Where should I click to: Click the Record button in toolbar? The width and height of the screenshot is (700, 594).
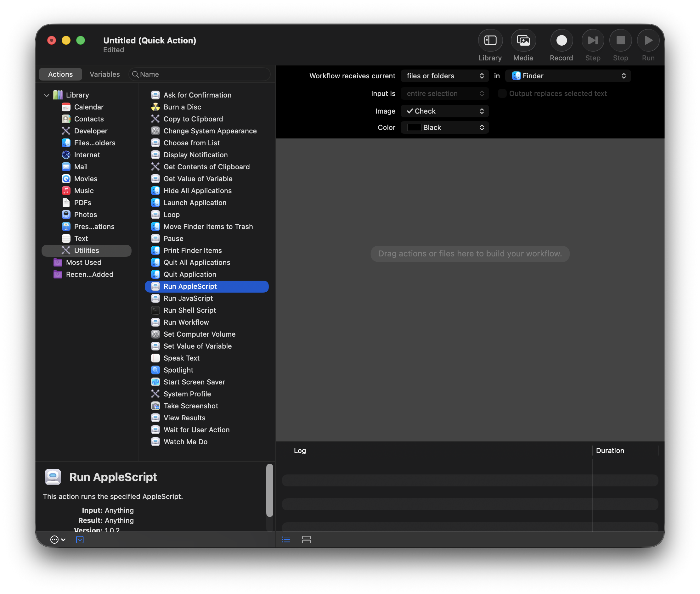coord(561,41)
